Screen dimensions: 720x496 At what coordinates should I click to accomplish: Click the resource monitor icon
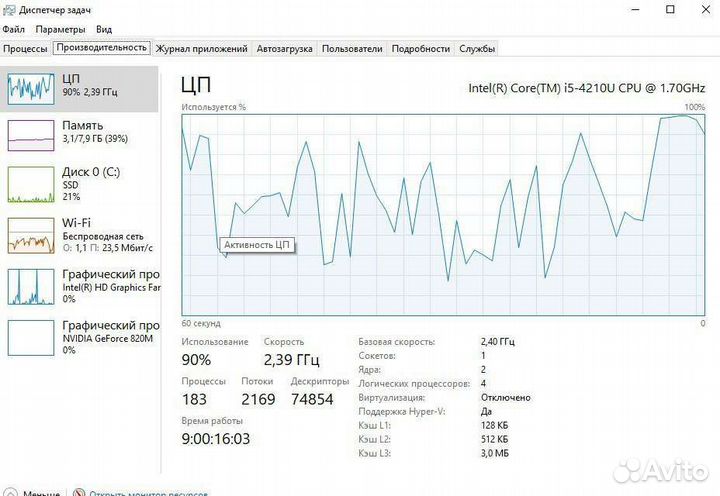[x=79, y=492]
